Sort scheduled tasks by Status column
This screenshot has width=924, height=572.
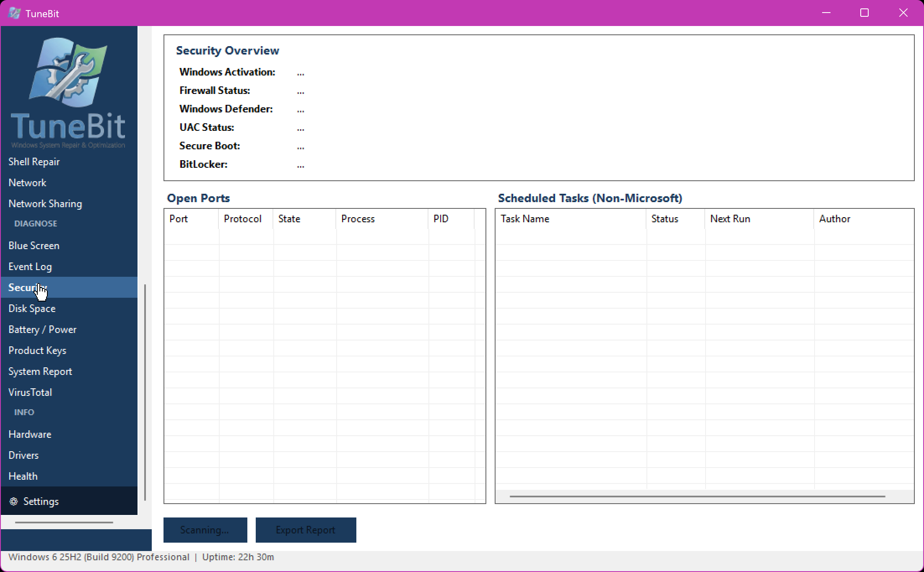pyautogui.click(x=675, y=219)
